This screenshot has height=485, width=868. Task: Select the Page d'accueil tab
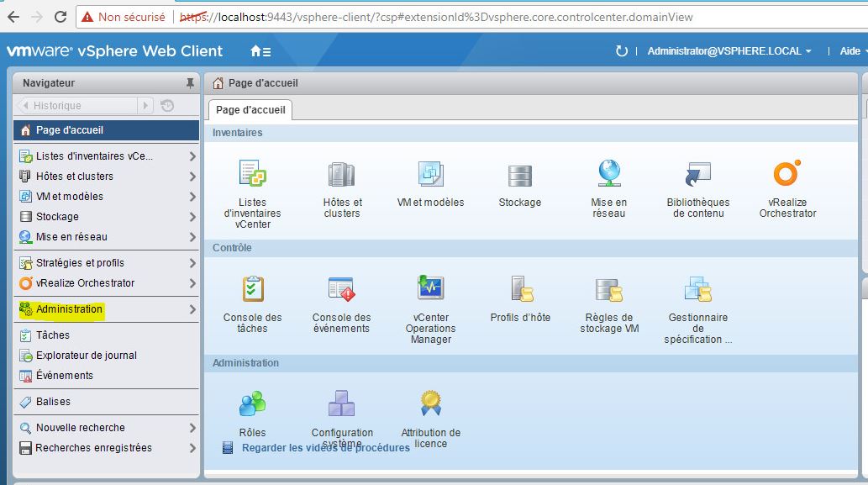(x=250, y=109)
